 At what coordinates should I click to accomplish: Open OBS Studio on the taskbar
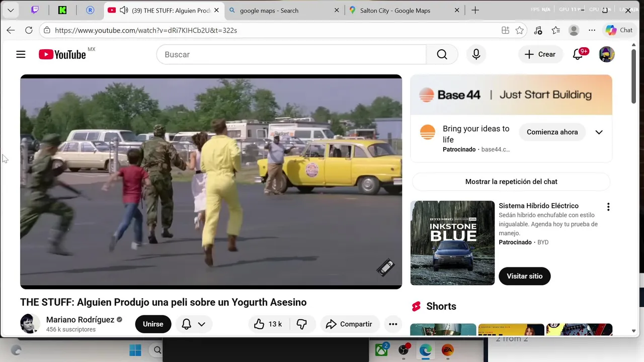[404, 350]
